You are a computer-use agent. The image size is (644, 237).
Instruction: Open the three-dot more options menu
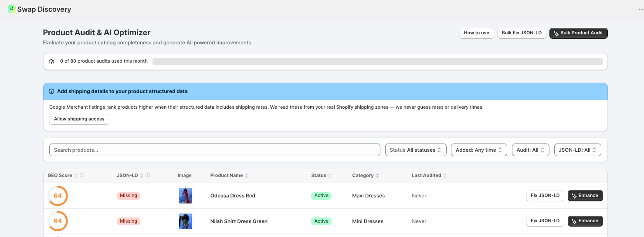pyautogui.click(x=641, y=9)
